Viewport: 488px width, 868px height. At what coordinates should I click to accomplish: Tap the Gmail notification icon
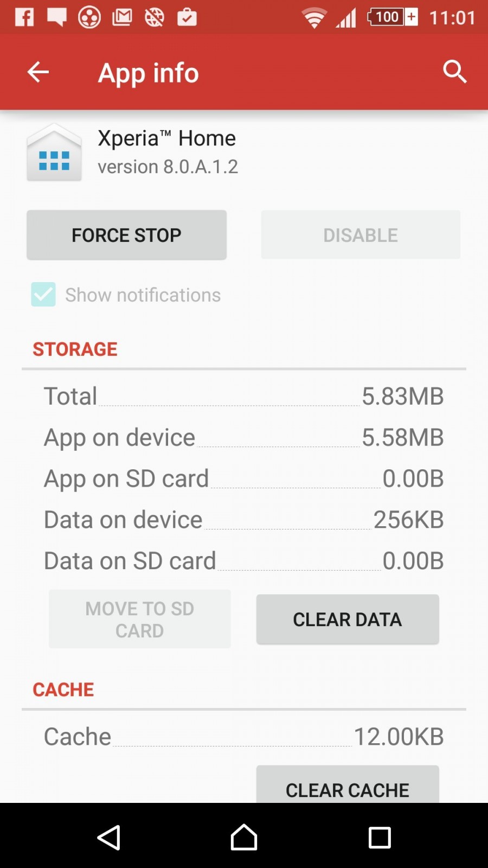tap(122, 16)
